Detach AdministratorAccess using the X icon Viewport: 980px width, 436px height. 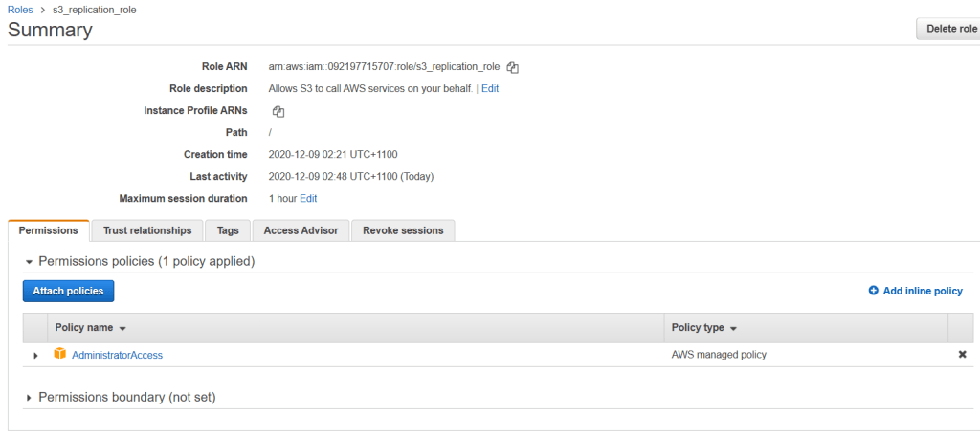click(962, 355)
